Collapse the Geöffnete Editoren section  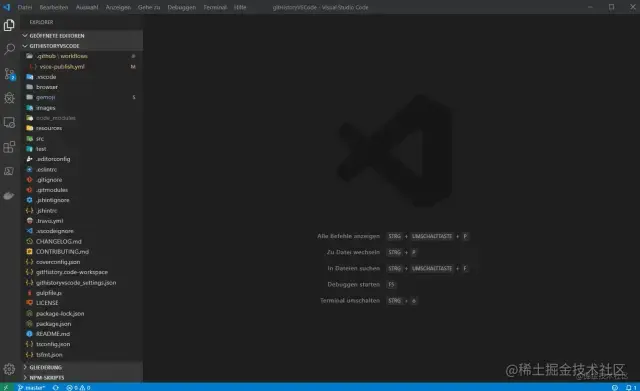click(x=82, y=36)
